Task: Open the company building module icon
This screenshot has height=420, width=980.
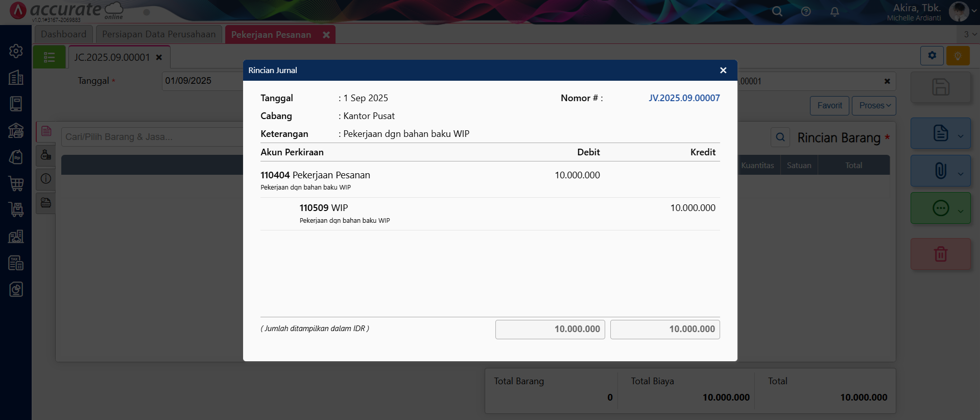Action: coord(16,78)
